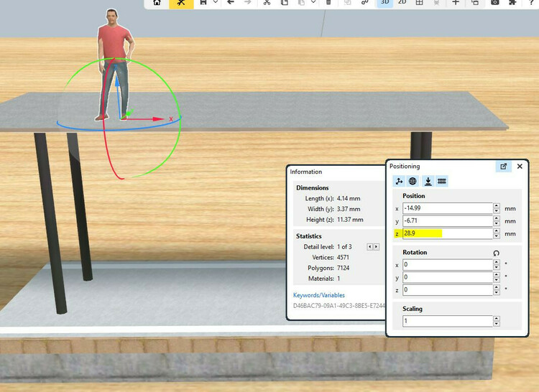Click the Scaling input field showing 1
This screenshot has height=392, width=539.
[x=448, y=321]
